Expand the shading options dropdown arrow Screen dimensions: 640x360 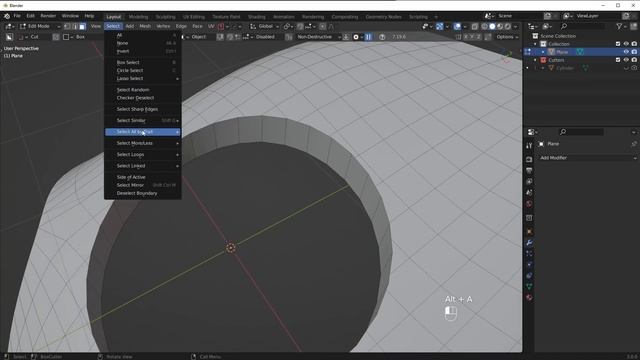pos(515,26)
